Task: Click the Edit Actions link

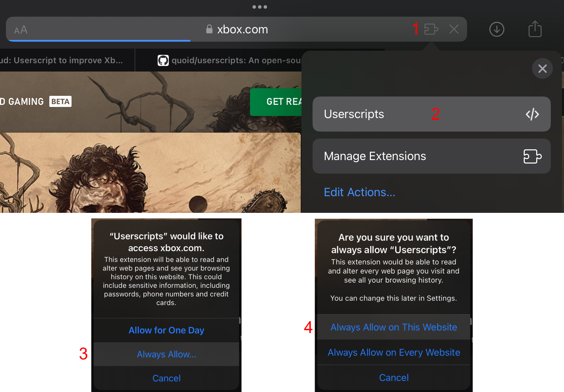Action: coord(359,192)
